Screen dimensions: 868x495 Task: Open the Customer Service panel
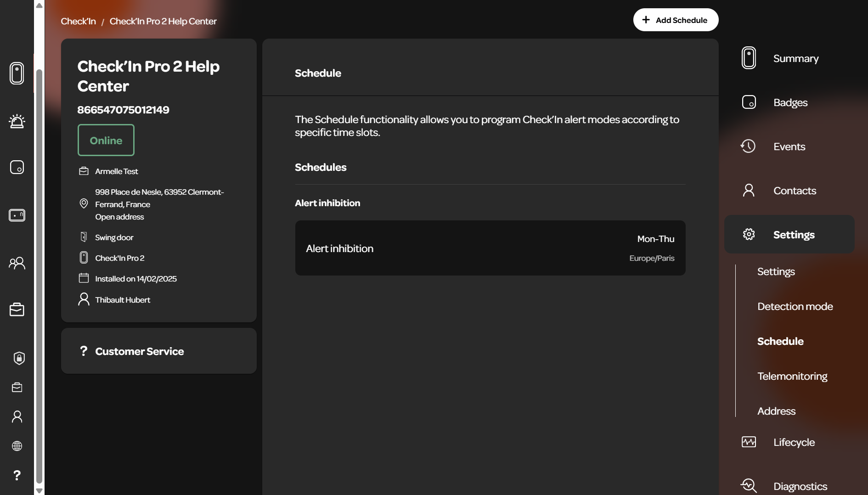pyautogui.click(x=159, y=351)
